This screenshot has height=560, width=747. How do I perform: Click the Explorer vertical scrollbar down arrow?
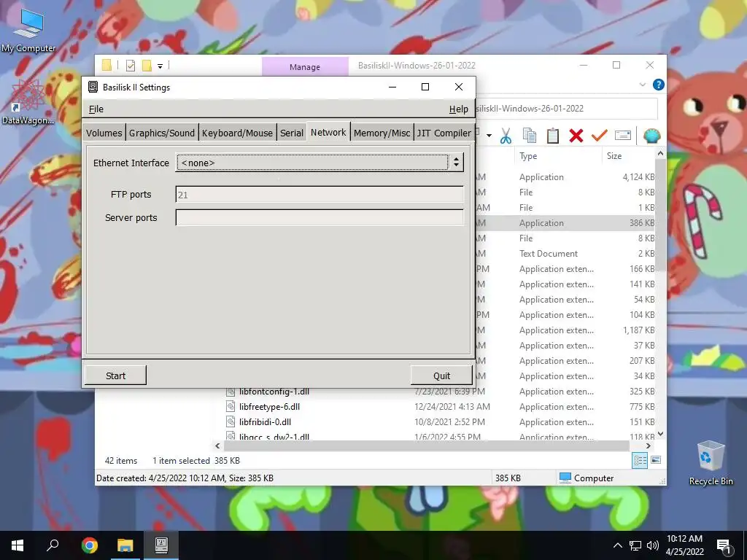pos(660,434)
